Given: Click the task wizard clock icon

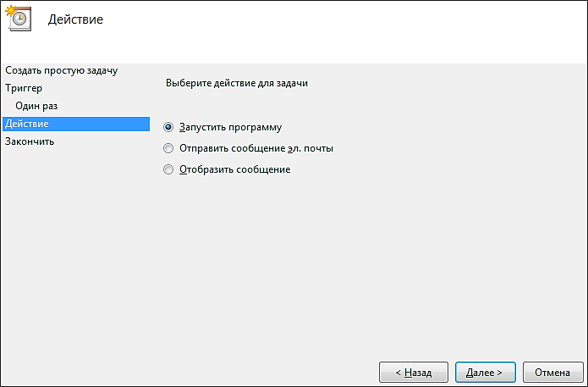Looking at the screenshot, I should (x=20, y=19).
